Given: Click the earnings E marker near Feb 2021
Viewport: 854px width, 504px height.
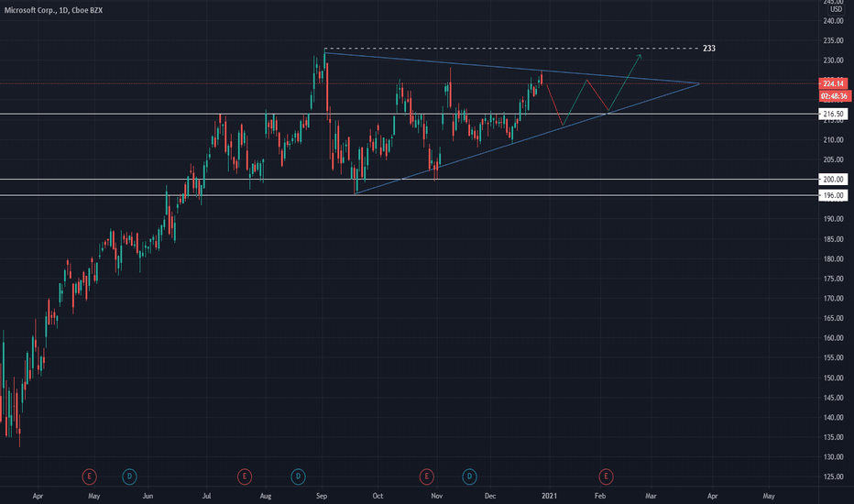Looking at the screenshot, I should pyautogui.click(x=606, y=477).
